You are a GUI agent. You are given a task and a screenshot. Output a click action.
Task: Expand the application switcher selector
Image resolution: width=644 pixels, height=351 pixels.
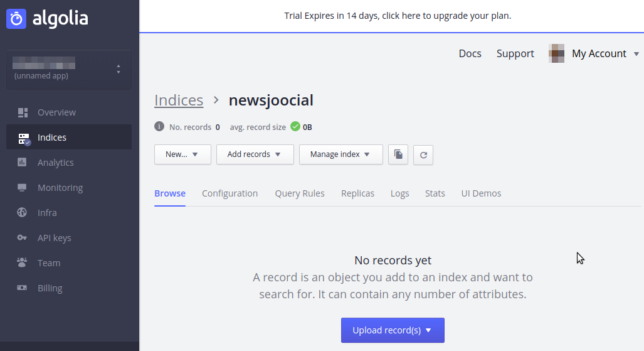click(69, 69)
